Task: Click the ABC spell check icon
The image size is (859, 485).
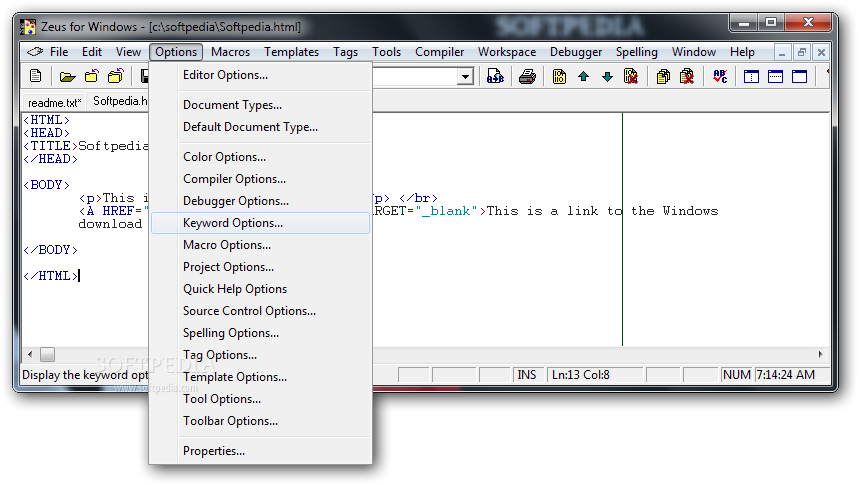Action: click(x=720, y=76)
